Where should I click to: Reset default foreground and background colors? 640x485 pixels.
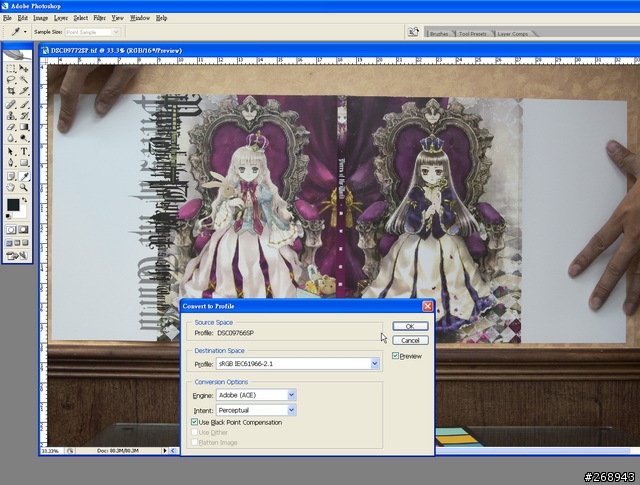9,216
